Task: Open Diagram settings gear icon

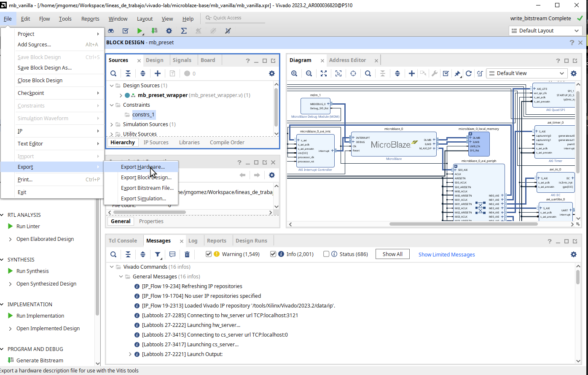Action: click(x=574, y=73)
